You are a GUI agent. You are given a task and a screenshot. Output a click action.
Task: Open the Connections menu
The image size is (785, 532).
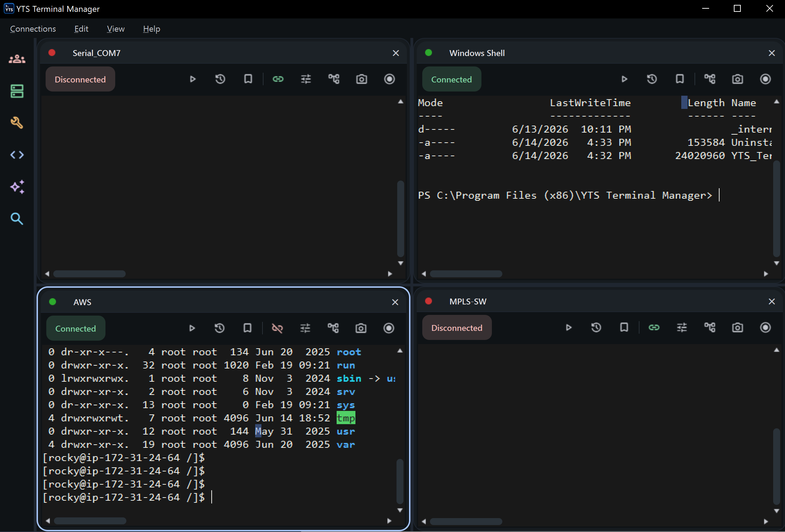[x=33, y=29]
